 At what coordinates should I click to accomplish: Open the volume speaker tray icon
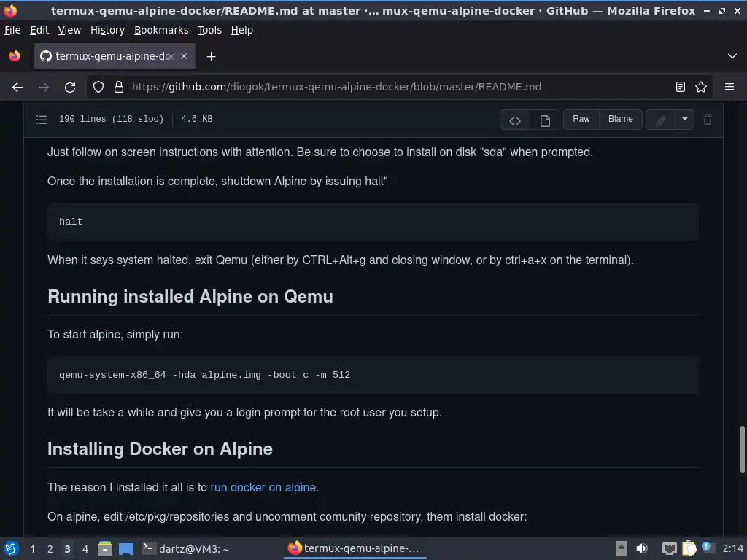point(643,548)
